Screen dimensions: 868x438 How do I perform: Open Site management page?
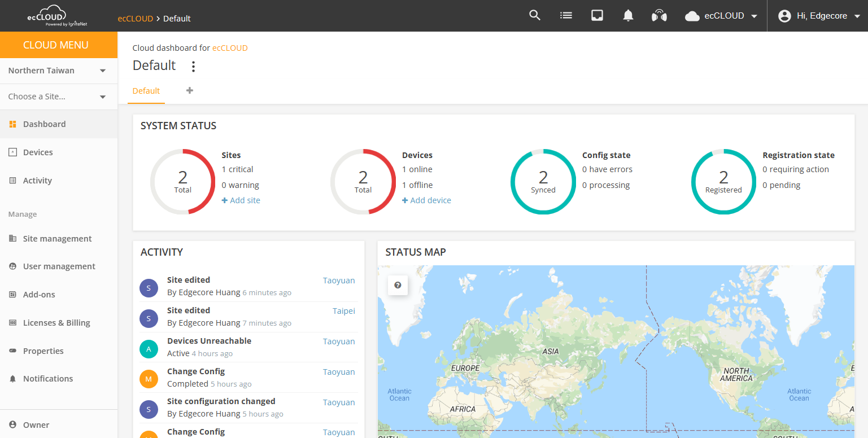[58, 239]
